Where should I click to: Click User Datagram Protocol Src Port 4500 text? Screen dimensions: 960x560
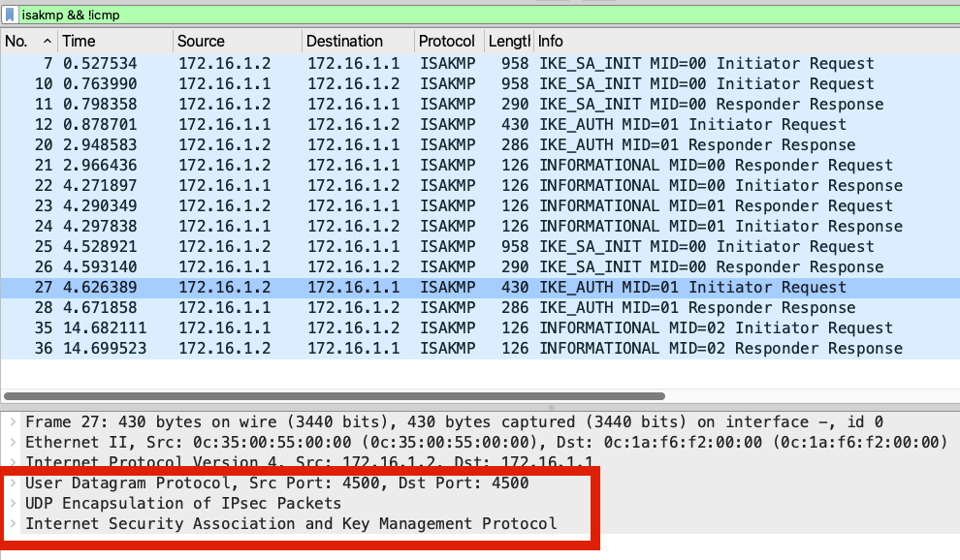(276, 482)
